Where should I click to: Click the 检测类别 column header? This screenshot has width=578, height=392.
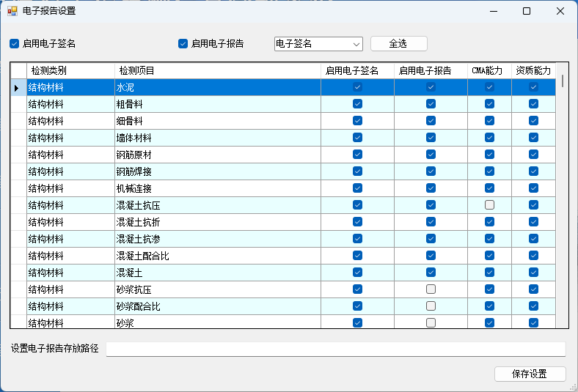(x=70, y=70)
